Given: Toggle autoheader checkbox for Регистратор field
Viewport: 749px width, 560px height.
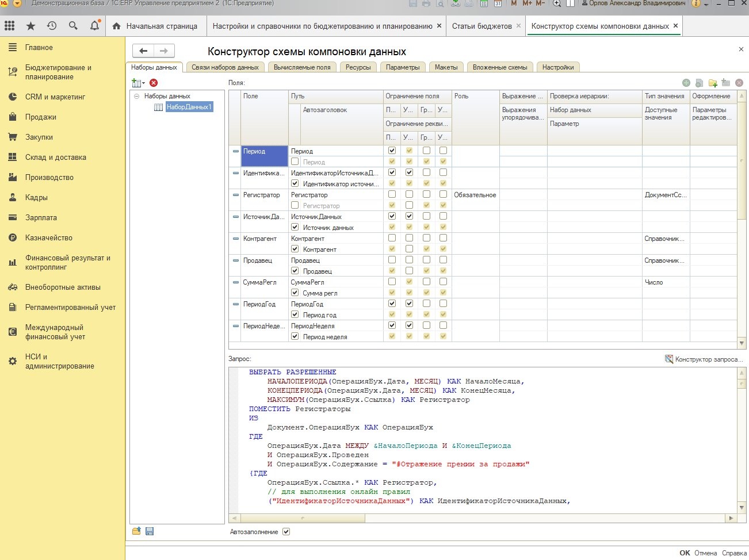Looking at the screenshot, I should [295, 205].
